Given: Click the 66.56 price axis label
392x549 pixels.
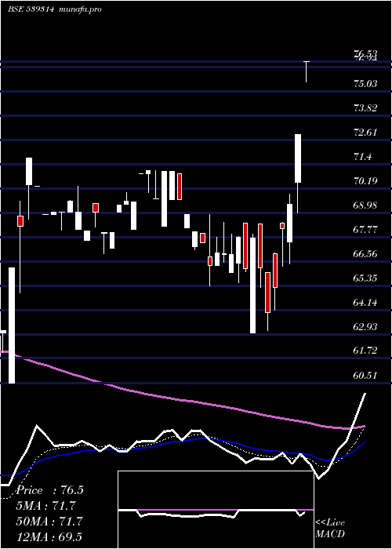Looking at the screenshot, I should tap(365, 254).
